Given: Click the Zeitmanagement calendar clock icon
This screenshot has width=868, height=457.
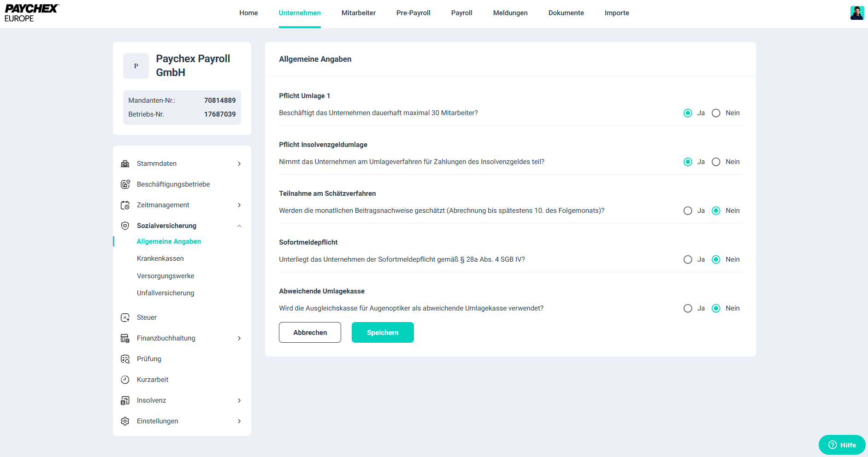Looking at the screenshot, I should click(x=125, y=205).
